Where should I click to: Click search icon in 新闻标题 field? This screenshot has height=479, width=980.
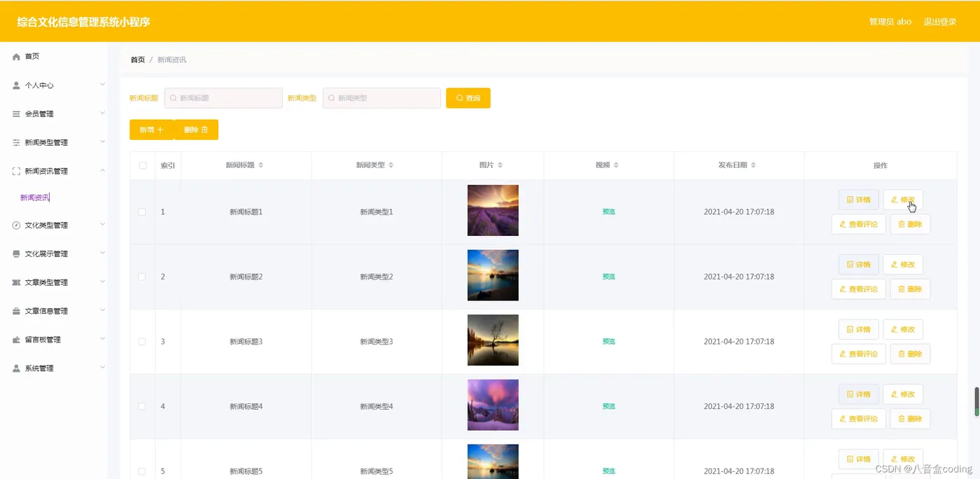click(174, 98)
